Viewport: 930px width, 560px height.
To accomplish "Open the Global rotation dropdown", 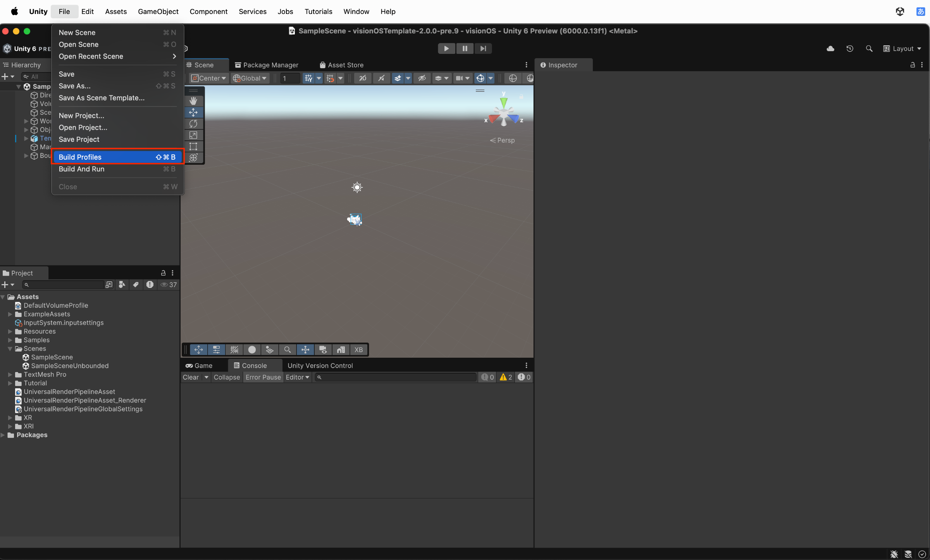I will click(250, 78).
